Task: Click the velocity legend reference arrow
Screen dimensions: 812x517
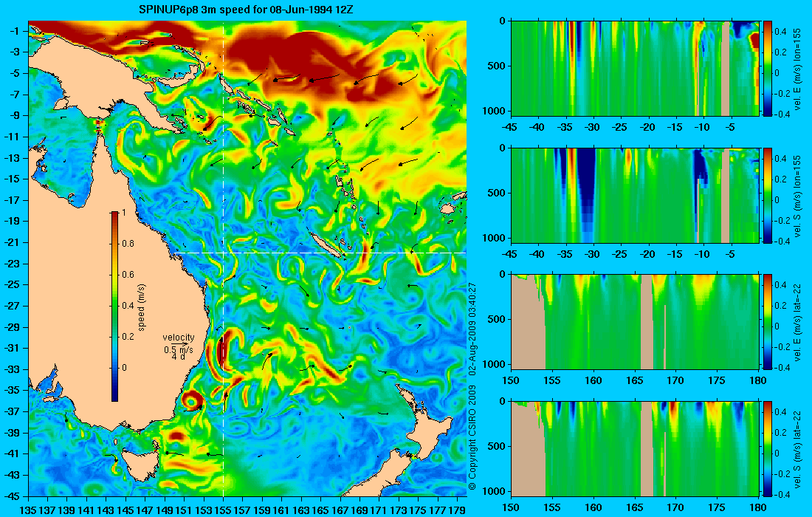Action: click(179, 343)
